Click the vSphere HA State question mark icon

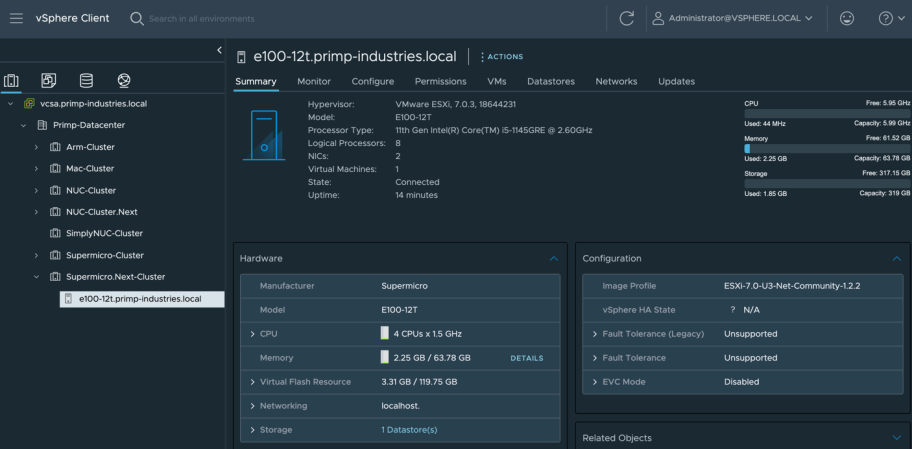(732, 310)
